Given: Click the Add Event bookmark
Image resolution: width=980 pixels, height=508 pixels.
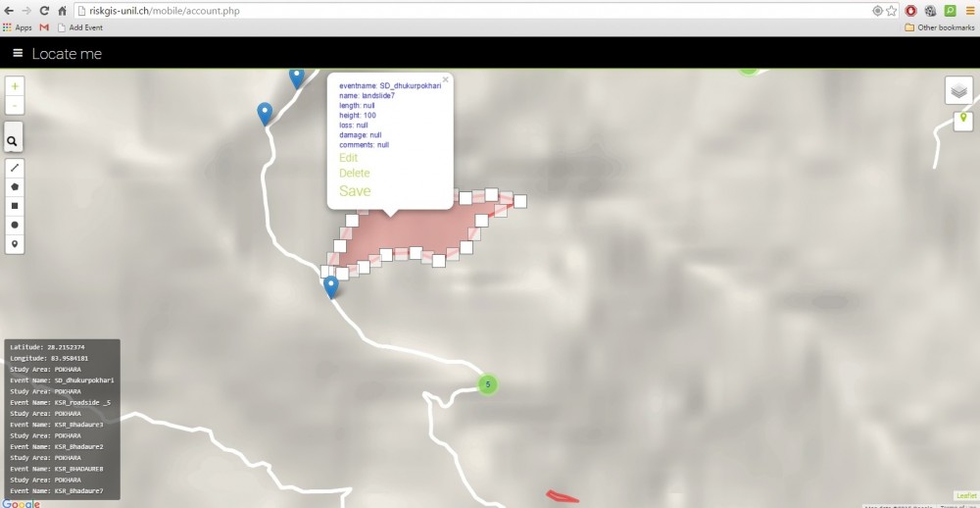Looking at the screenshot, I should click(x=81, y=27).
